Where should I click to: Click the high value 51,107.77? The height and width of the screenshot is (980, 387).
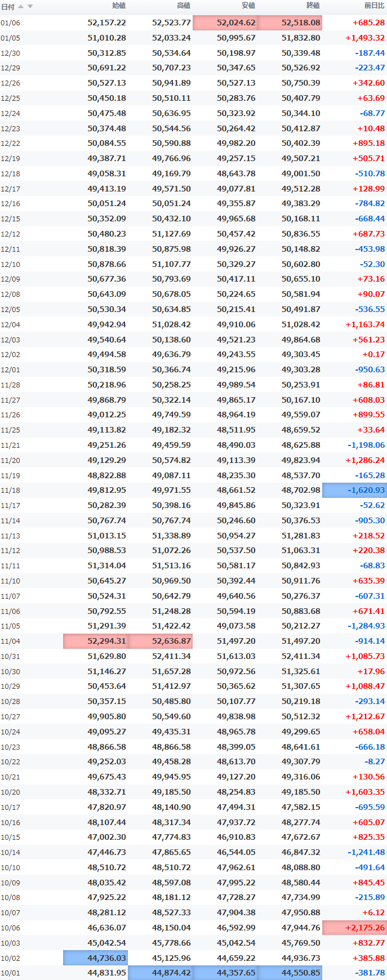point(171,265)
